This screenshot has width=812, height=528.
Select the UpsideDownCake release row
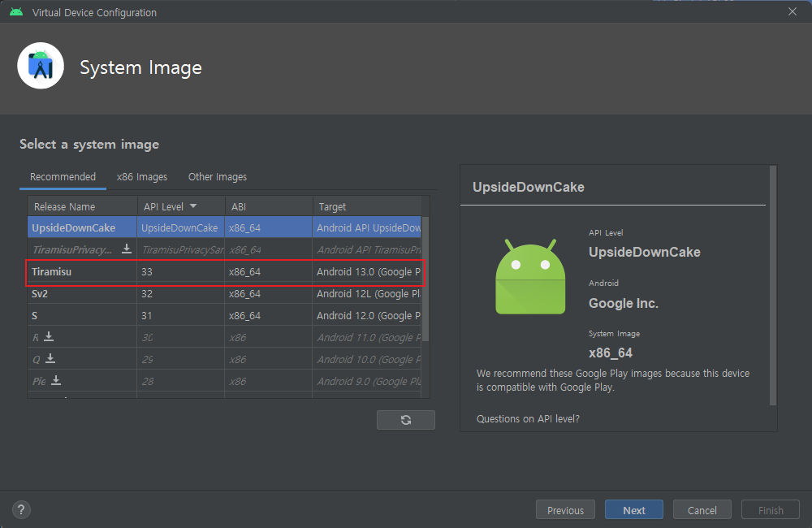(224, 227)
